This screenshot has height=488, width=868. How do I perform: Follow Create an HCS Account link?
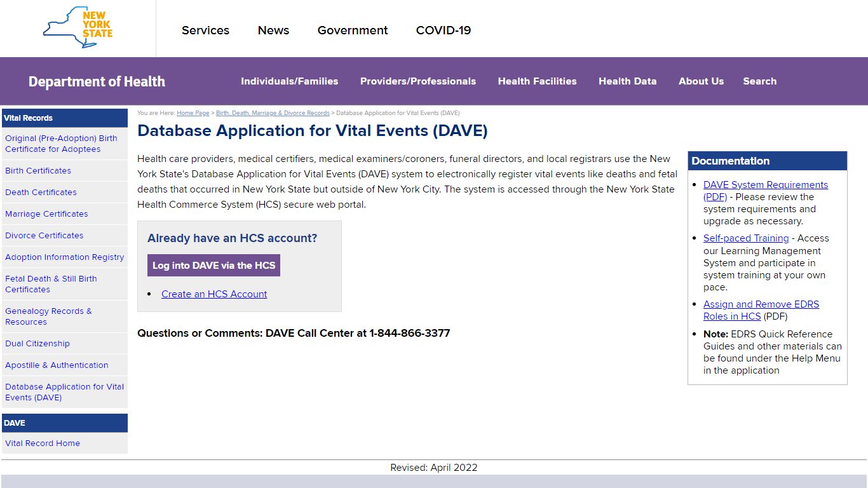coord(214,294)
